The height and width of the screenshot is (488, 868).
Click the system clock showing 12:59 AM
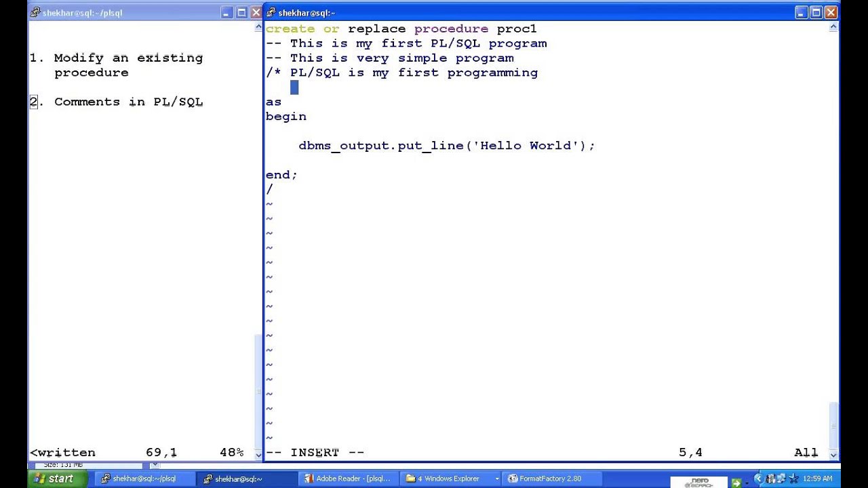(817, 479)
